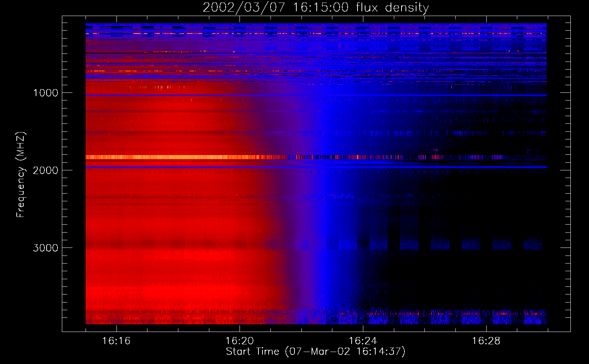589x364 pixels.
Task: Click the 1000 frequency tick label
Action: pyautogui.click(x=46, y=93)
